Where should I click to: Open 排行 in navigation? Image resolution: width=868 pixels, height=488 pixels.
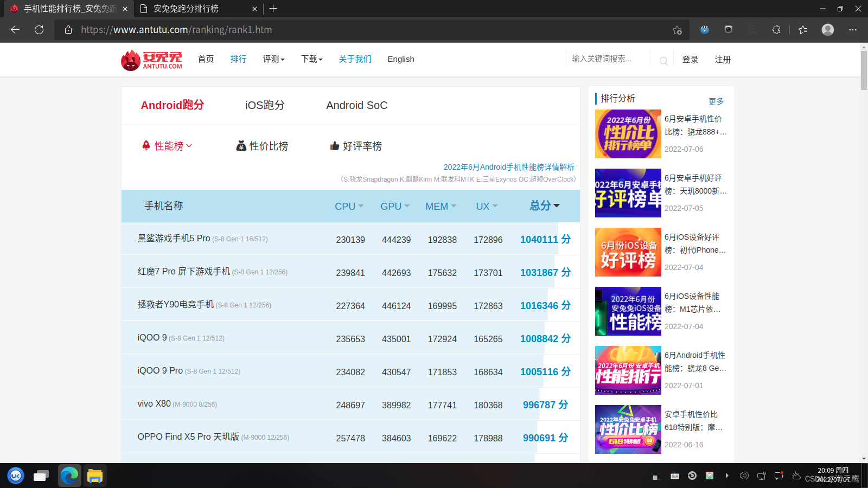[x=239, y=59]
